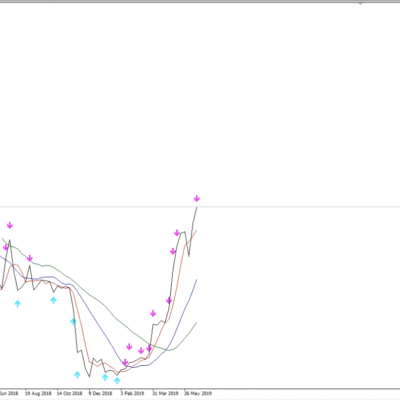The height and width of the screenshot is (400, 400).
Task: Click the magenta arrow above the June 2018 peak
Action: click(10, 225)
